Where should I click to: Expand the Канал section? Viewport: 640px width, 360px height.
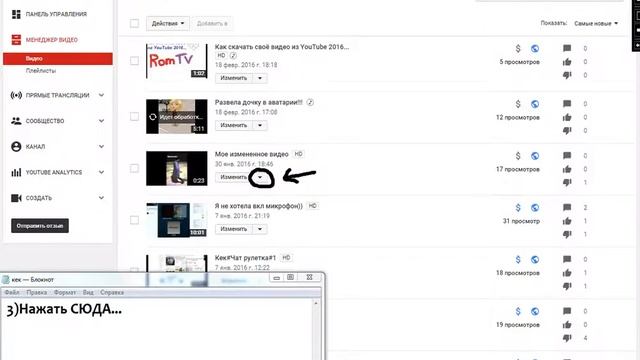pyautogui.click(x=101, y=147)
